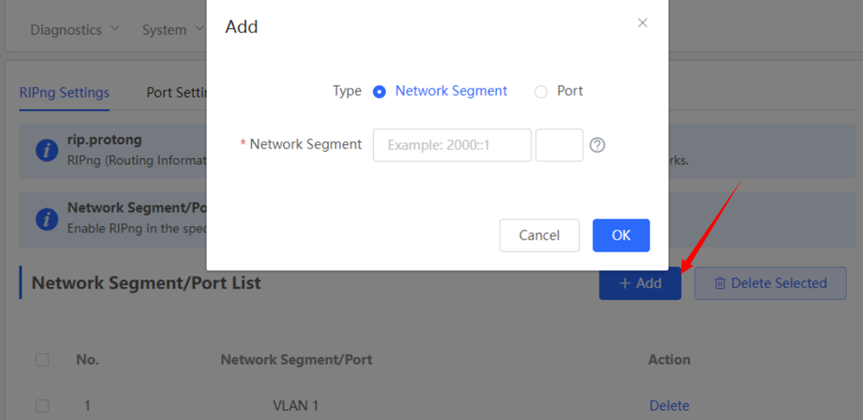
Task: Check the box for row 1 VLAN 1
Action: coord(42,406)
